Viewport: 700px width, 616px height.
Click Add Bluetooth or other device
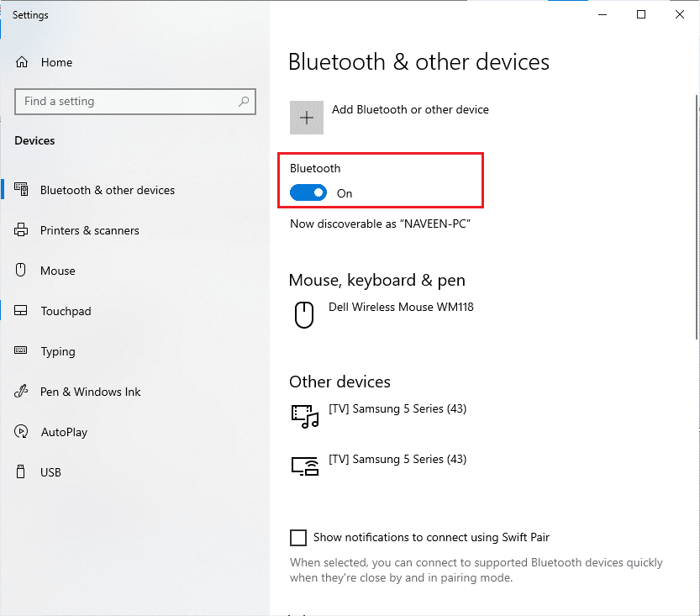[410, 109]
